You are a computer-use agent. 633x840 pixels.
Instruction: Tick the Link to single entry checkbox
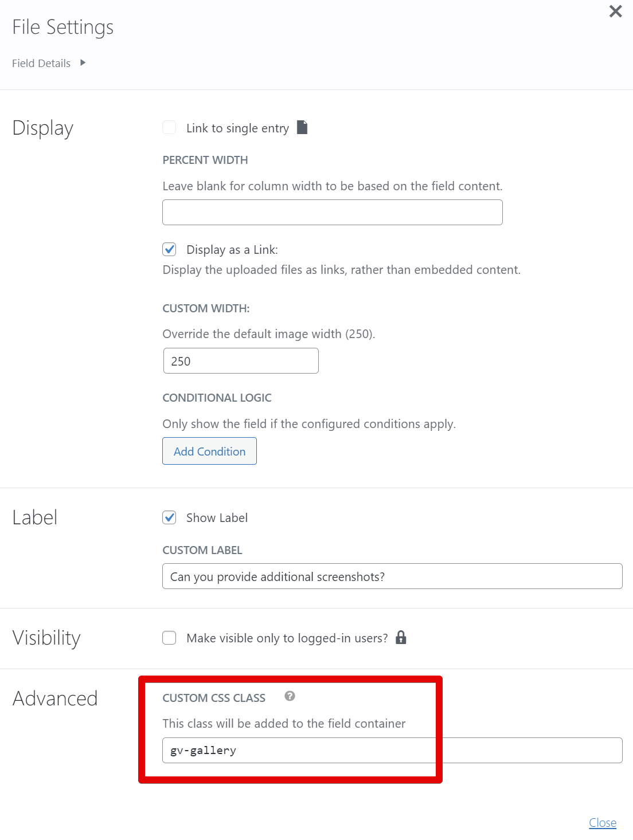[169, 127]
